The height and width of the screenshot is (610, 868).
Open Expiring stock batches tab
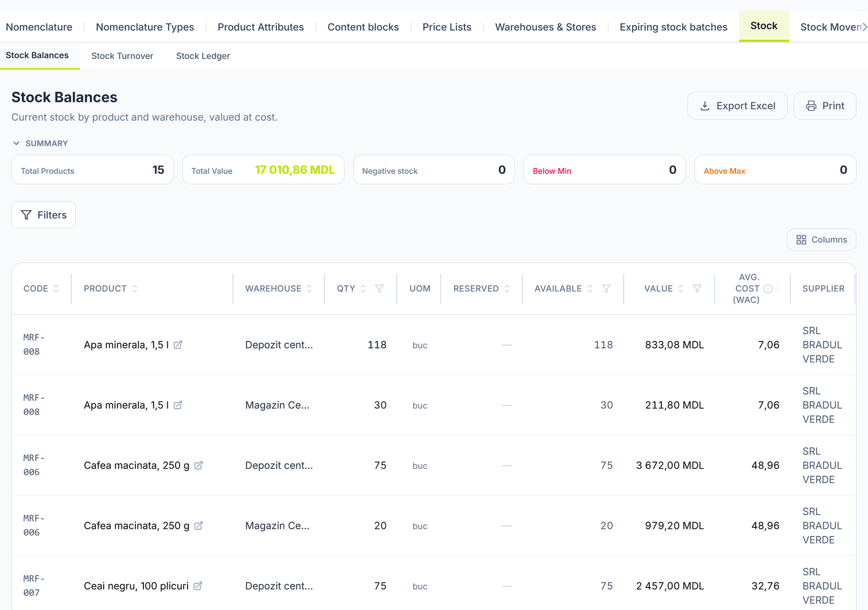[674, 27]
